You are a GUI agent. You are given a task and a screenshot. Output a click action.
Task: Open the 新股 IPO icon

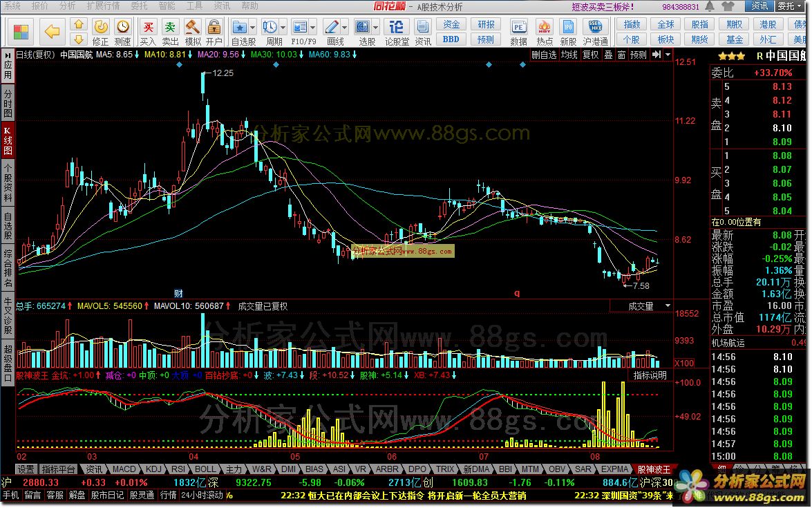coord(568,32)
